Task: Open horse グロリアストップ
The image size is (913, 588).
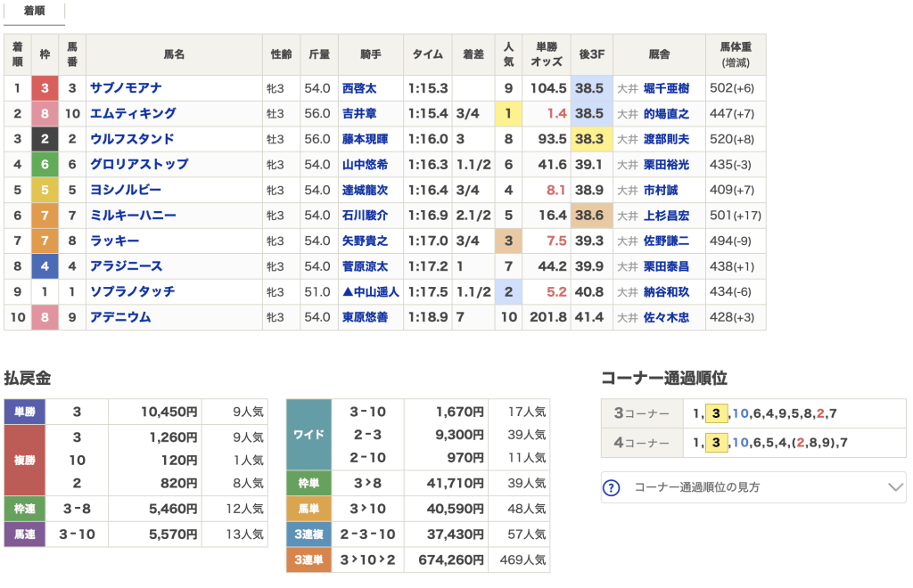Action: pos(139,164)
